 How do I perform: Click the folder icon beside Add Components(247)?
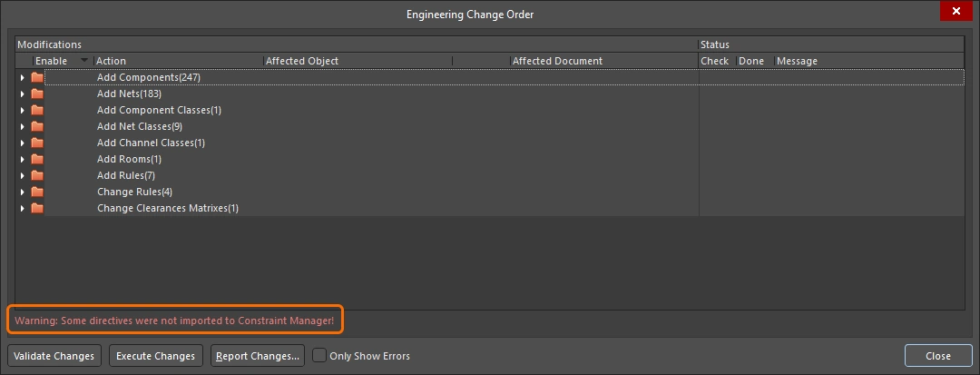[37, 77]
